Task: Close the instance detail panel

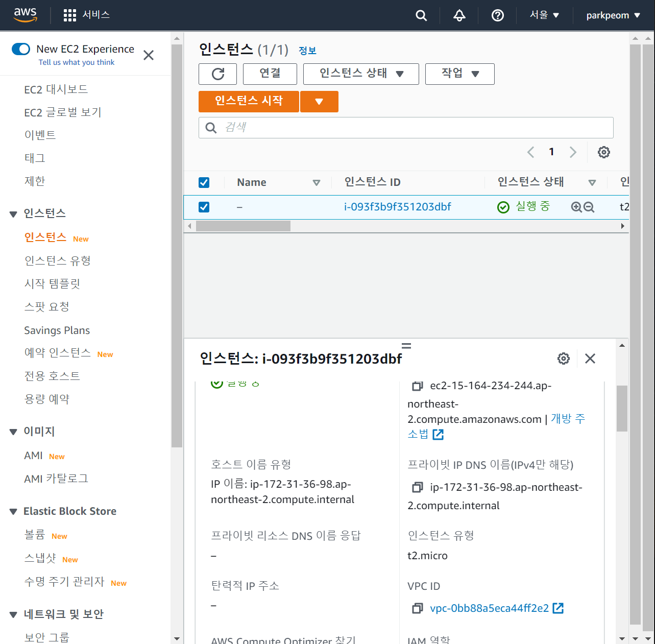Action: (590, 359)
